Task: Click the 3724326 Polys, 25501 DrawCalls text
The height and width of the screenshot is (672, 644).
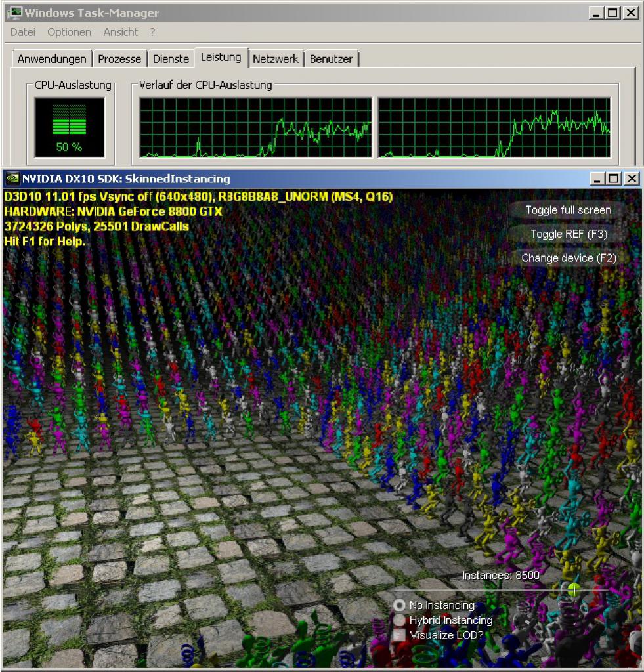Action: click(97, 226)
